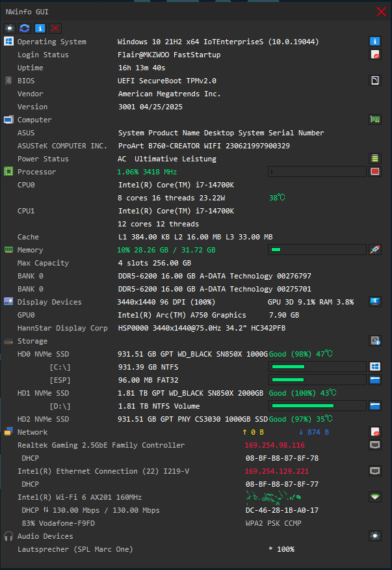Click the monitor icon beside the Computer label
The image size is (392, 570).
[x=8, y=120]
